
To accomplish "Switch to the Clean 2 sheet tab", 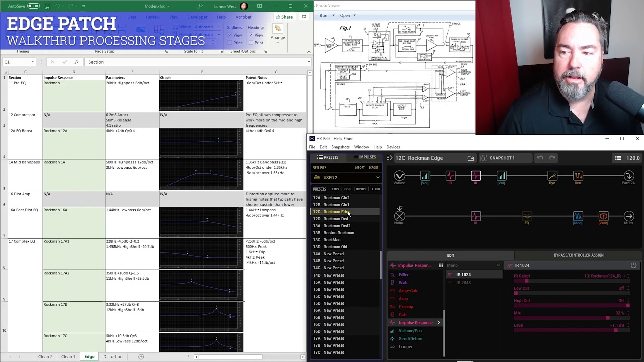I will pos(45,357).
